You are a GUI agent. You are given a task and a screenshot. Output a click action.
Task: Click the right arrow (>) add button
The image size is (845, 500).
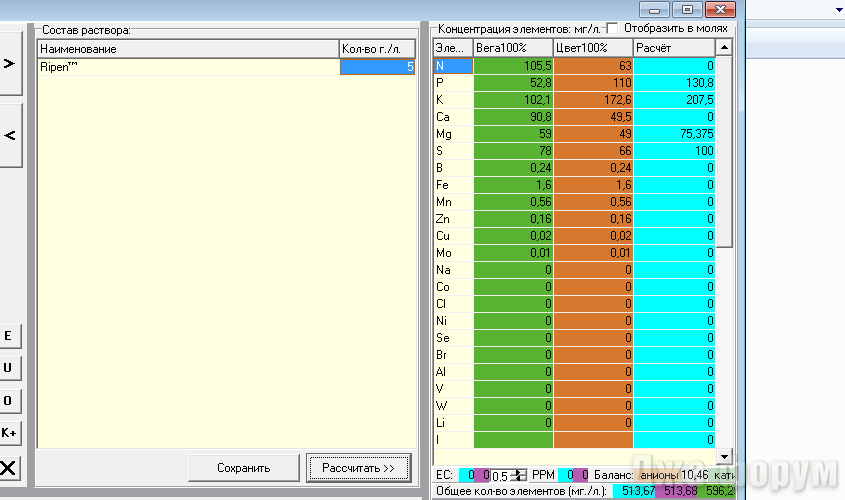coord(10,63)
